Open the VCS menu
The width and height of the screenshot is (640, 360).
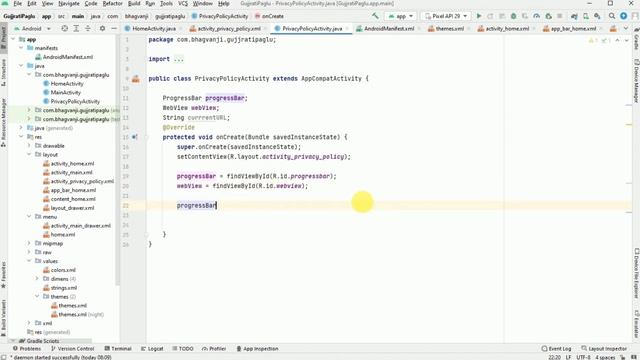coord(183,4)
